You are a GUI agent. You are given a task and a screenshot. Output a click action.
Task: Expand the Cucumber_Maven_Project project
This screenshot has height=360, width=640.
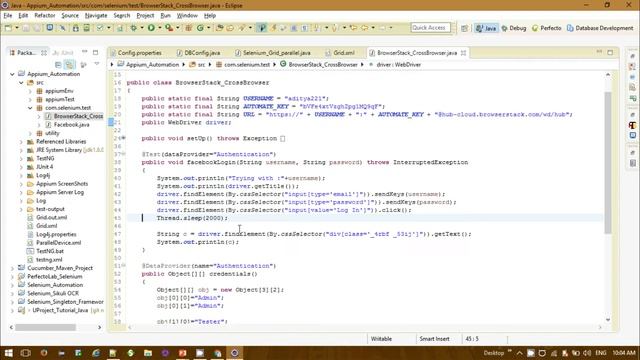12,268
